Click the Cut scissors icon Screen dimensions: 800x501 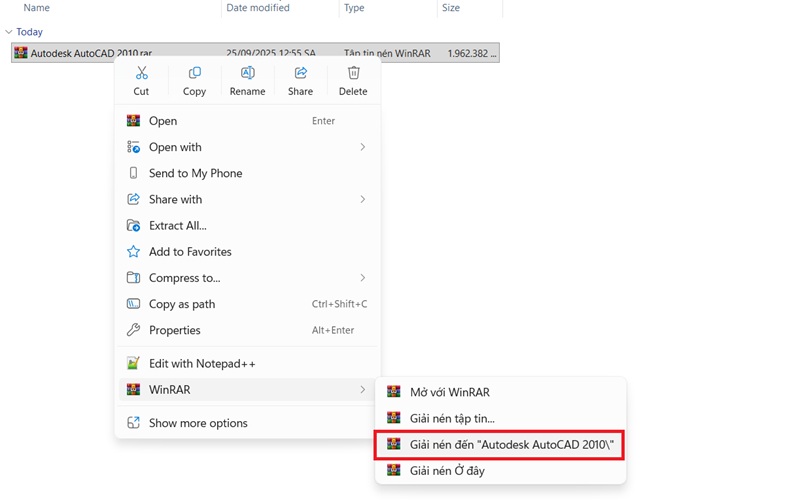[x=141, y=73]
